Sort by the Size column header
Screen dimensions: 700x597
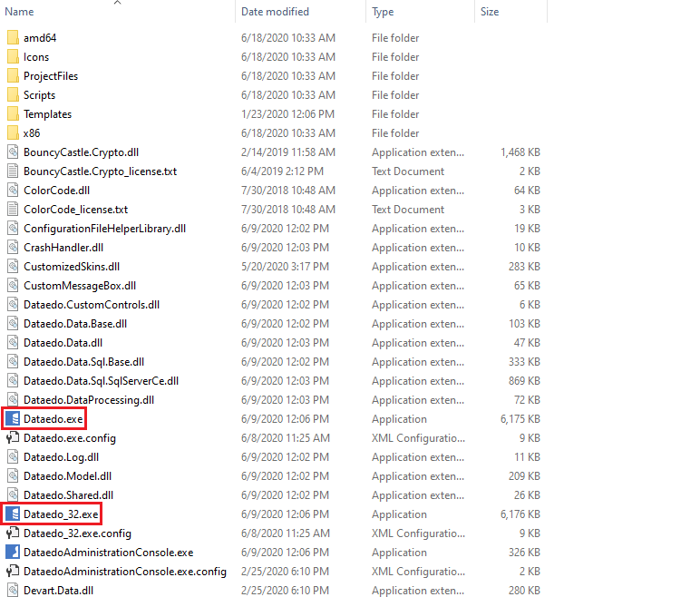click(490, 12)
